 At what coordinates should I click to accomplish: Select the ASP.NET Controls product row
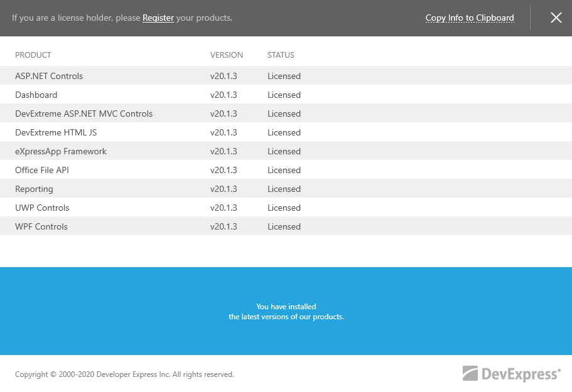(x=286, y=75)
